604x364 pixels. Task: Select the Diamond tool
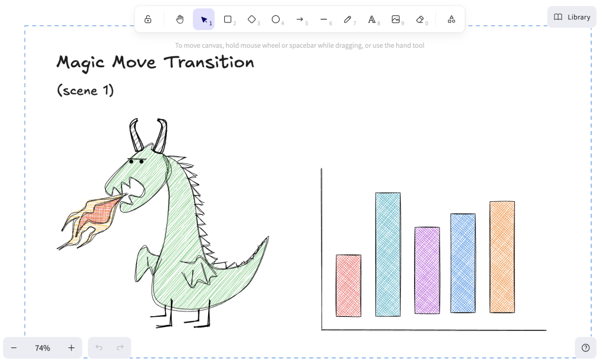(x=252, y=19)
